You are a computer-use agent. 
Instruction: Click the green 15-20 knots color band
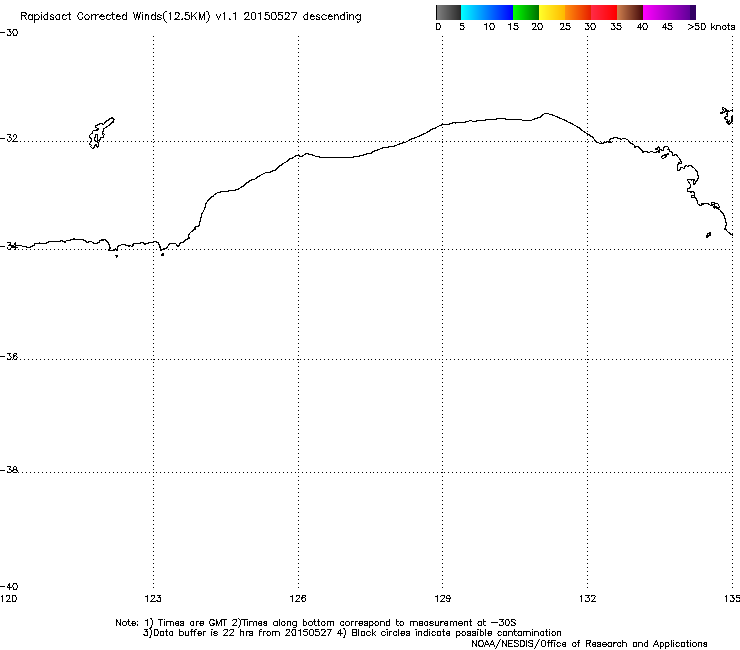pyautogui.click(x=526, y=12)
